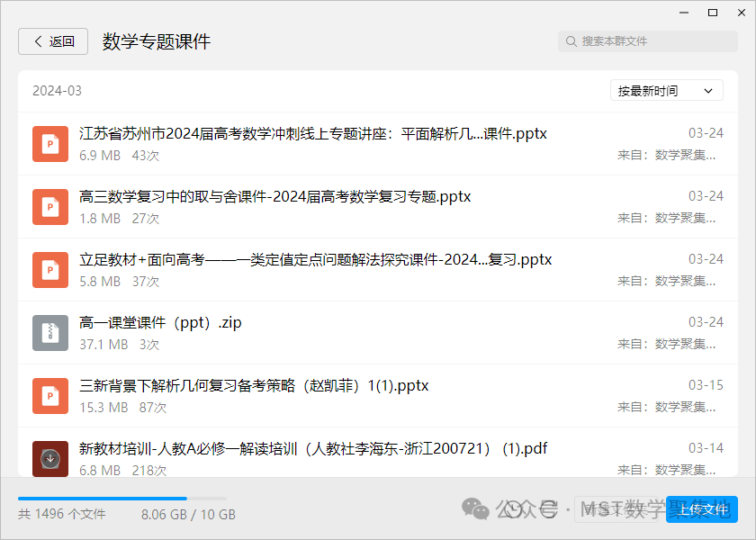This screenshot has height=540, width=756.
Task: Minimize the window
Action: tap(684, 13)
